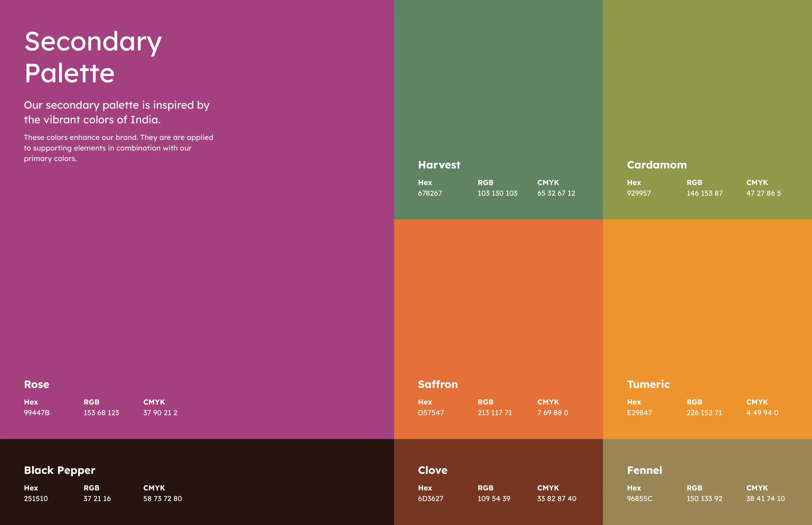Select Harvest CMYK value 65 32 67 12
Screen dimensions: 812x525
(556, 193)
